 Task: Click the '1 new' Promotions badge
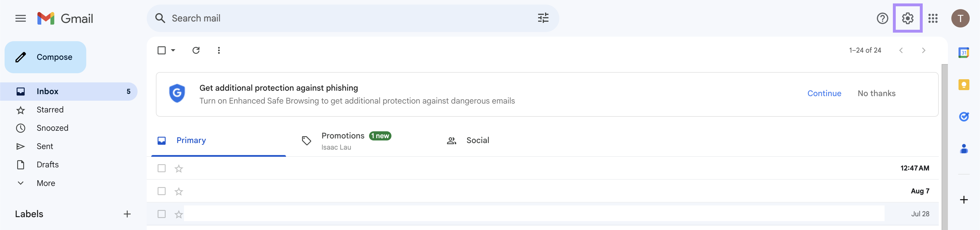coord(380,136)
